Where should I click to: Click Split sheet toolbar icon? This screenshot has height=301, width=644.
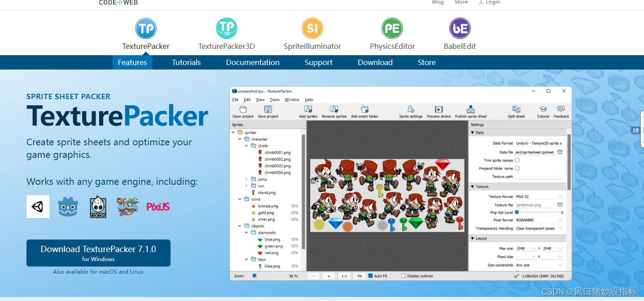(516, 109)
